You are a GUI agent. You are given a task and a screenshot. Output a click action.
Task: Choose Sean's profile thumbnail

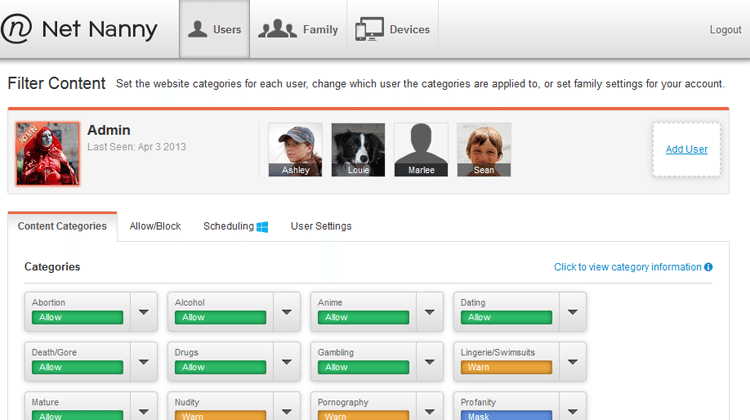[484, 150]
